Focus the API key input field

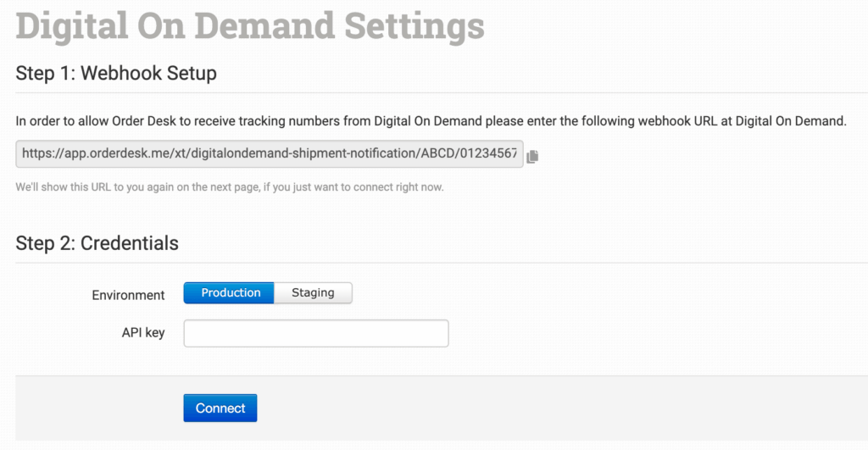(315, 333)
